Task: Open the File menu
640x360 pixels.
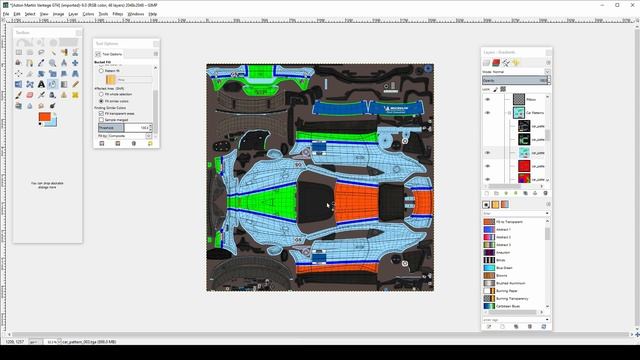Action: (x=6, y=14)
